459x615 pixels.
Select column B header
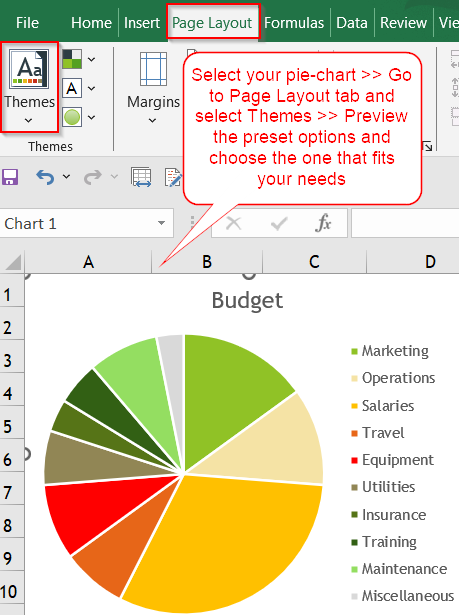click(207, 262)
